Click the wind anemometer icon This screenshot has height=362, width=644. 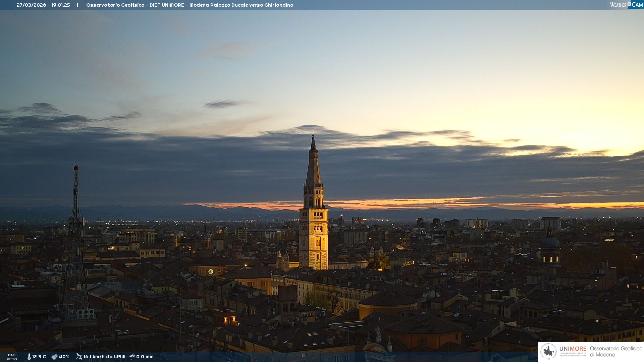coord(79,357)
